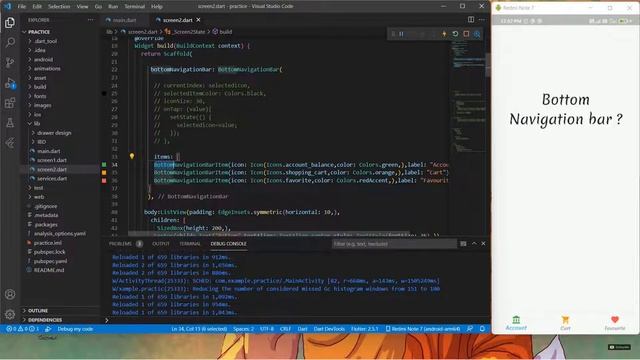Viewport: 640px width, 360px height.
Task: Stop debugging with the square icon
Action: [466, 34]
